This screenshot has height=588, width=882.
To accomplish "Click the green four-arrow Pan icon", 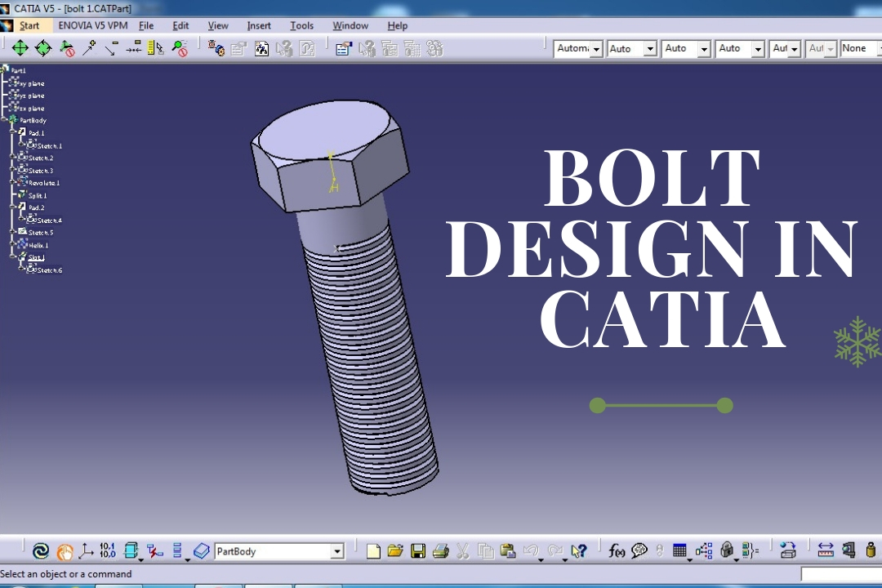I will (x=20, y=48).
